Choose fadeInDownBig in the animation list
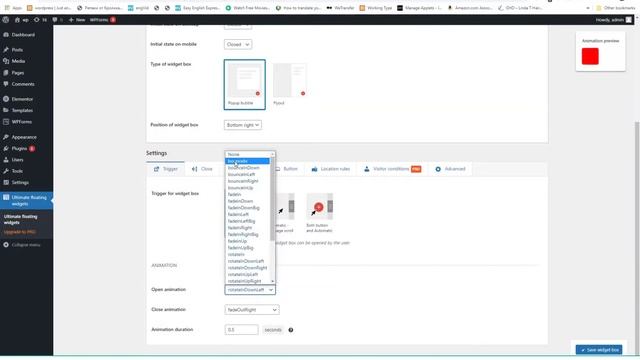The height and width of the screenshot is (360, 640). pos(247,208)
